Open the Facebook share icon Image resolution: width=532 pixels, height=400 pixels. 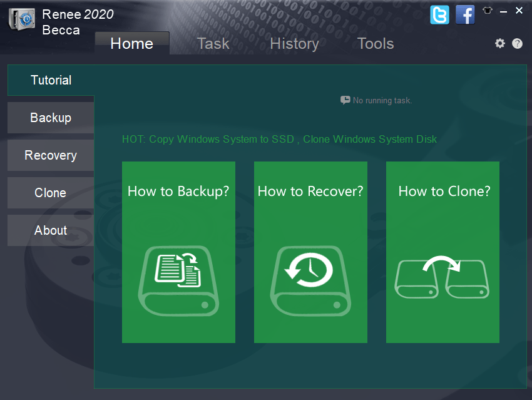(465, 15)
